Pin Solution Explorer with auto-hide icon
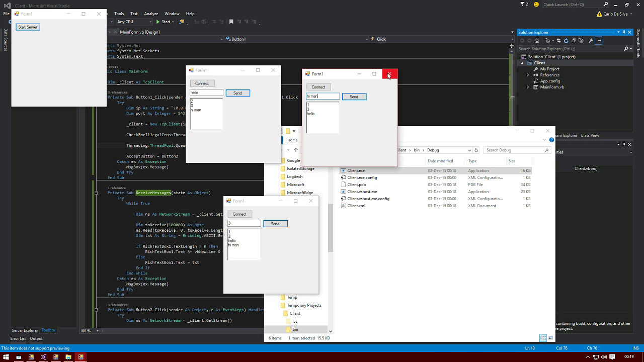This screenshot has width=644, height=362. click(624, 32)
